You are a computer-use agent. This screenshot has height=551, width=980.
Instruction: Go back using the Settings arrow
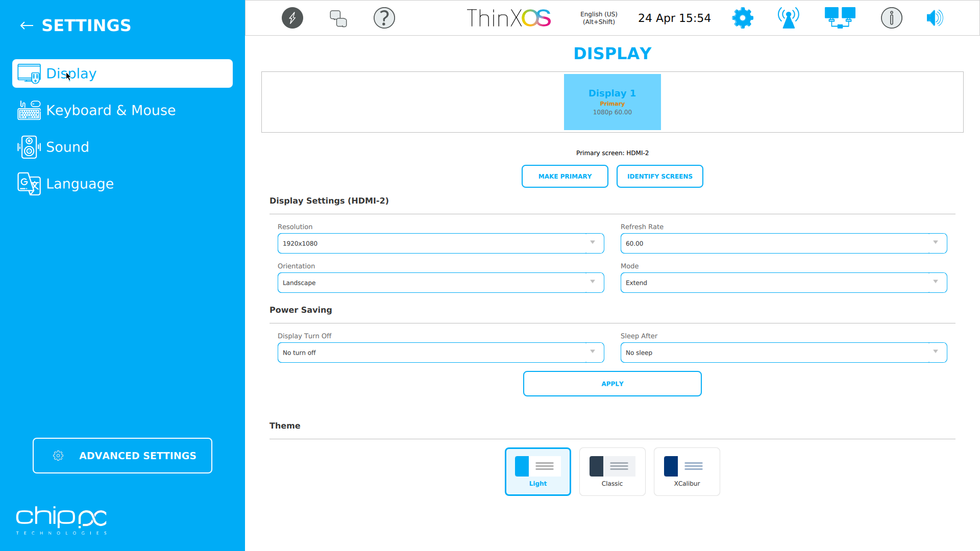(27, 26)
